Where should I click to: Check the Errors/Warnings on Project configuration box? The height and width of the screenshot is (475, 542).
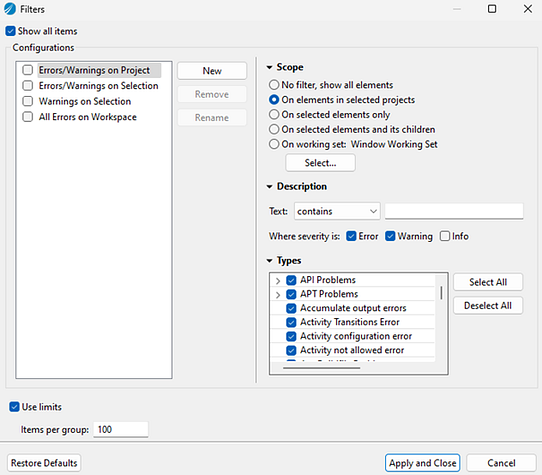[x=28, y=70]
